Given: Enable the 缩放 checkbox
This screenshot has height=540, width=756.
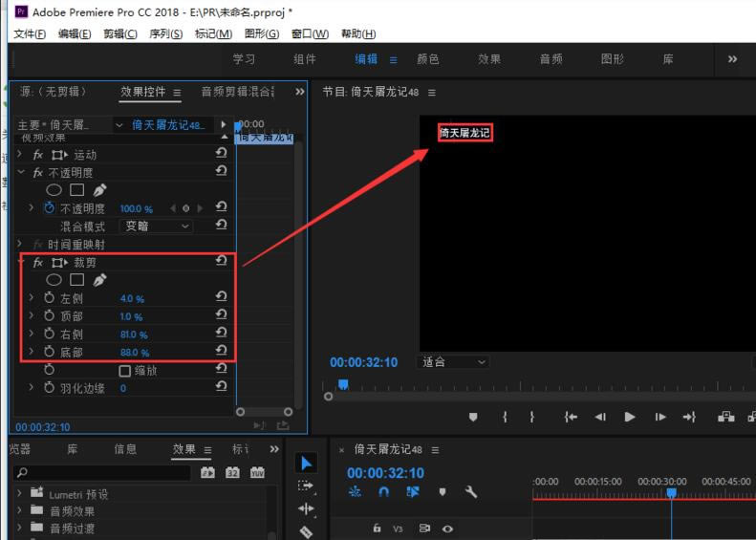Looking at the screenshot, I should click(124, 371).
